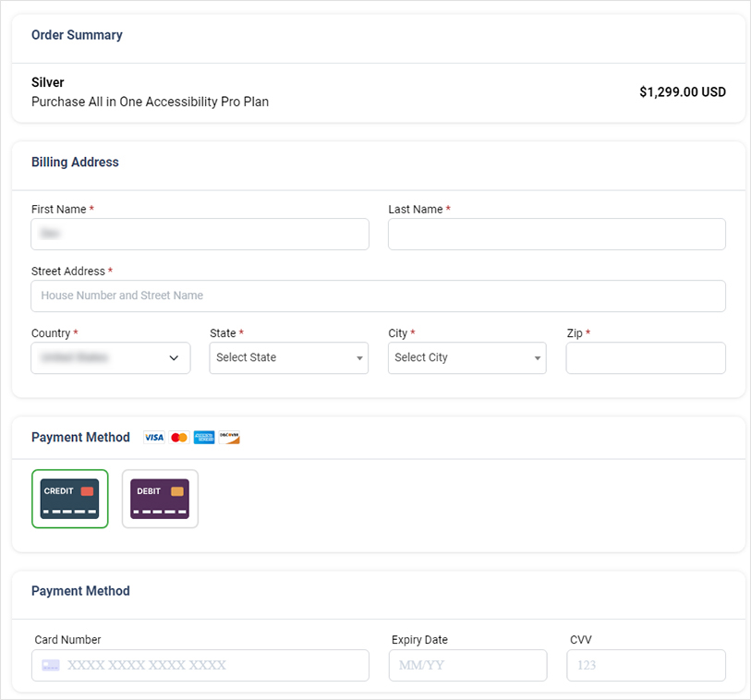Open the Select State dropdown
Viewport: 751px width, 700px height.
(288, 358)
